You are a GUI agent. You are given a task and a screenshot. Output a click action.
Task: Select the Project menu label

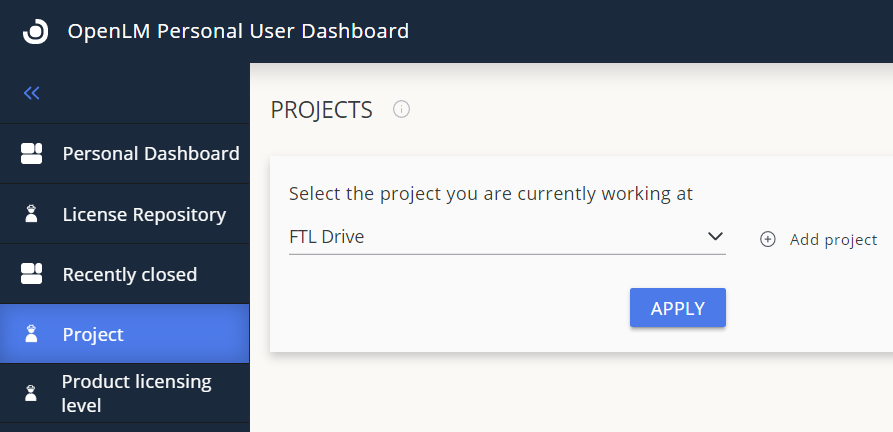93,334
